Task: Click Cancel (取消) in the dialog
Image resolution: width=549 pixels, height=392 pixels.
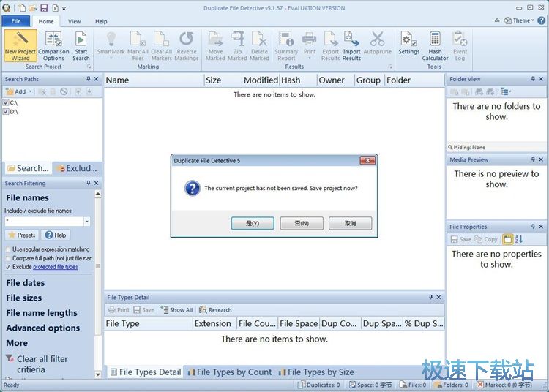Action: tap(350, 223)
